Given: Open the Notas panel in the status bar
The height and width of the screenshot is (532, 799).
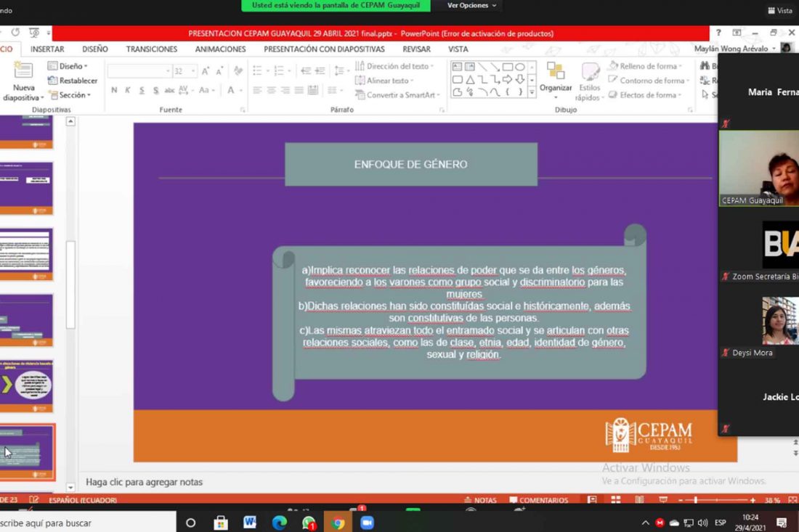Looking at the screenshot, I should coord(482,499).
